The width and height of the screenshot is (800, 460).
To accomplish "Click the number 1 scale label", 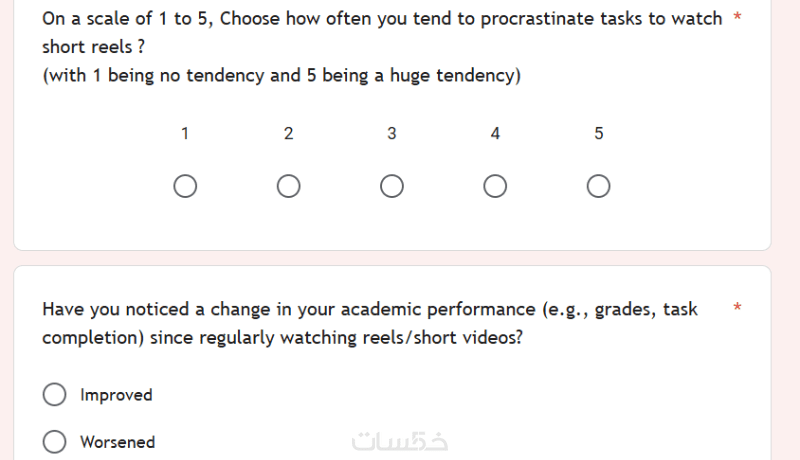I will tap(185, 134).
